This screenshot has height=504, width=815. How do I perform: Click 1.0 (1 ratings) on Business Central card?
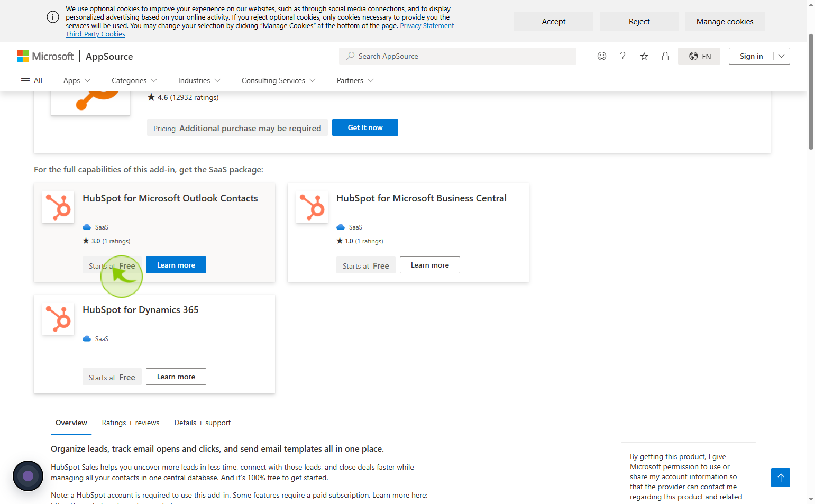(x=360, y=241)
